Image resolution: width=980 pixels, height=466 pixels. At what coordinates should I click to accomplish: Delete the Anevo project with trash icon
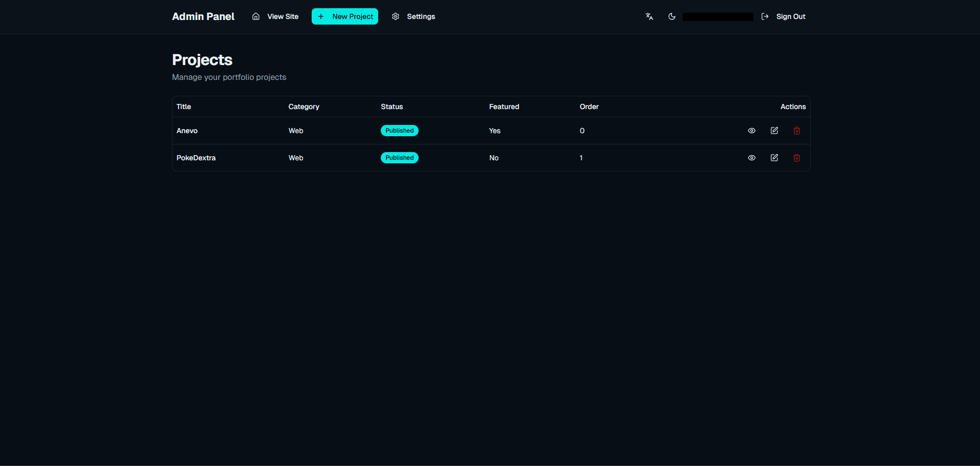click(x=796, y=131)
